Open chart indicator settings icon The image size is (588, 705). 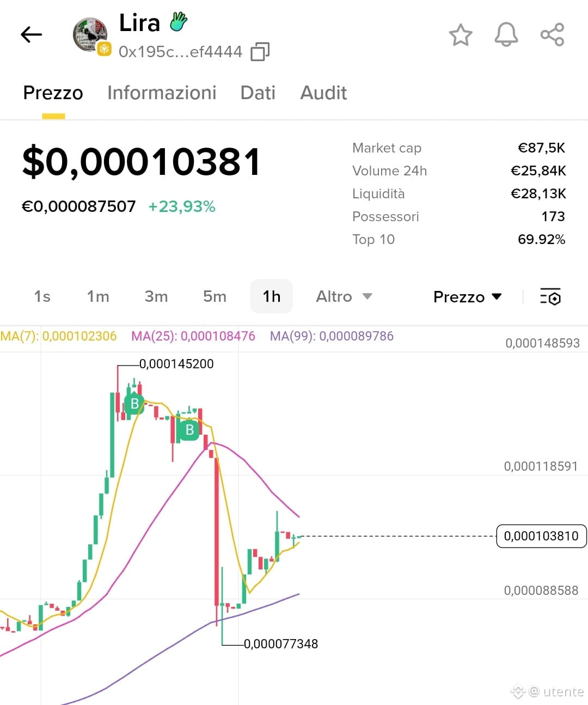[550, 297]
